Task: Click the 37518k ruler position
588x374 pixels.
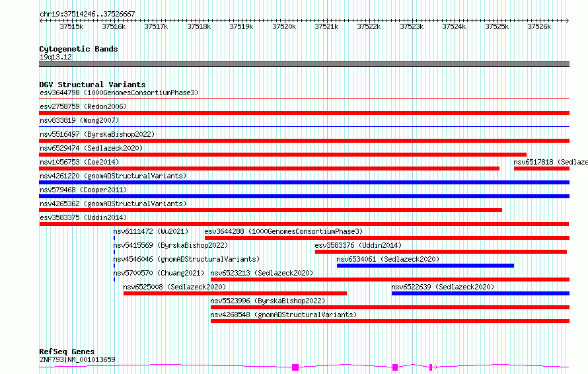Action: tap(199, 26)
